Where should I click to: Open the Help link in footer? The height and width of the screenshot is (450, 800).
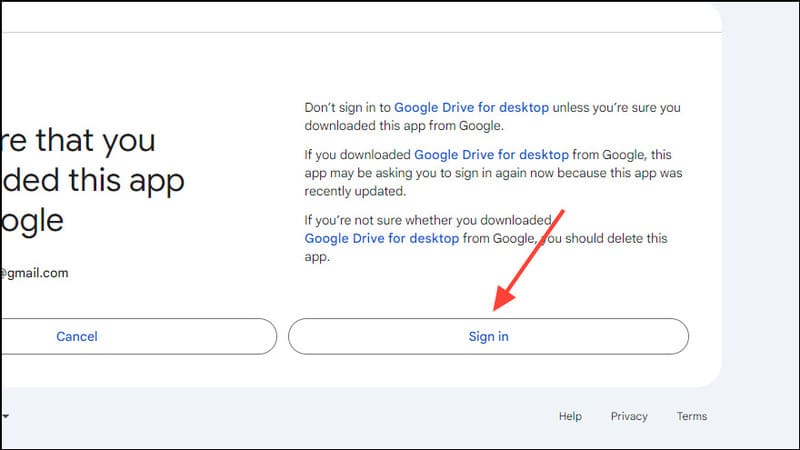[570, 416]
